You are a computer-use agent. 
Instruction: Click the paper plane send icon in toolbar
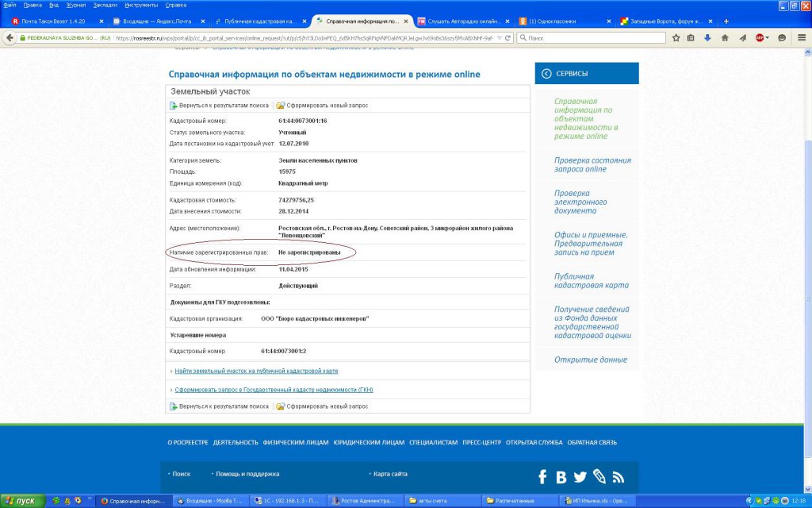742,38
